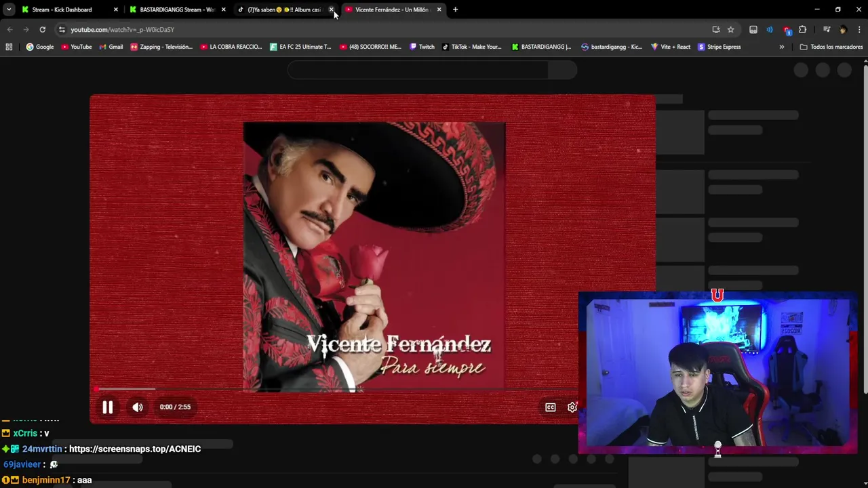Bookmark this page with the star icon
This screenshot has width=868, height=488.
click(730, 29)
